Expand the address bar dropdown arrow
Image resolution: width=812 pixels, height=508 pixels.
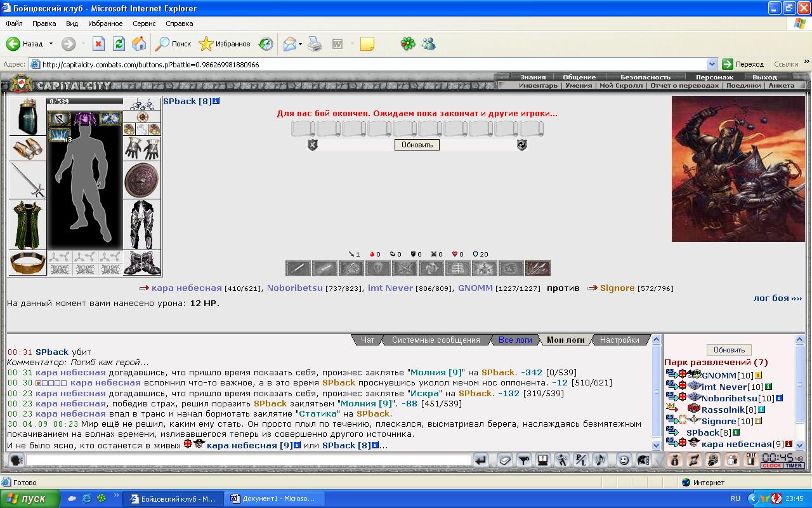click(x=712, y=64)
